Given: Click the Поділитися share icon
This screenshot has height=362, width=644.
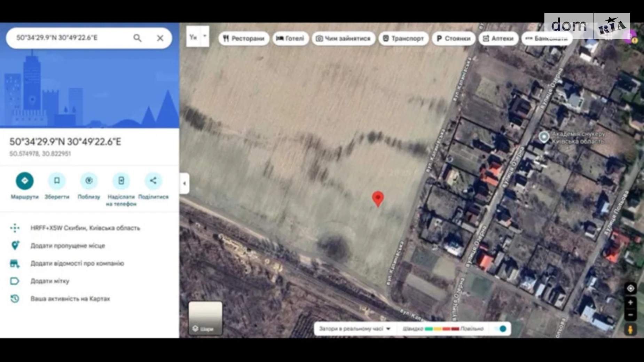Looking at the screenshot, I should point(153,181).
